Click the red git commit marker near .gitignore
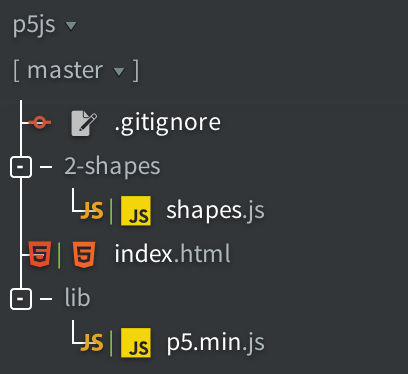 click(40, 122)
